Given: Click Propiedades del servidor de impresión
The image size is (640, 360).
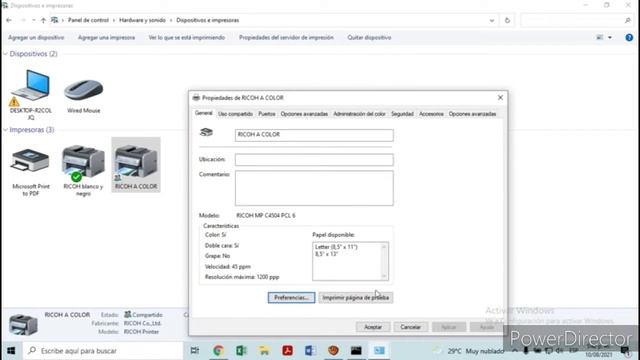Looking at the screenshot, I should pos(286,38).
